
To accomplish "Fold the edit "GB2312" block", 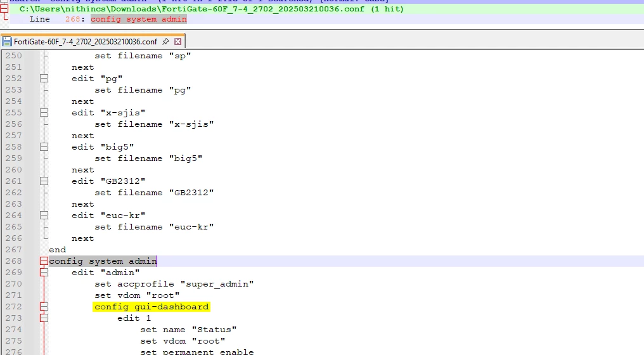I will [44, 181].
